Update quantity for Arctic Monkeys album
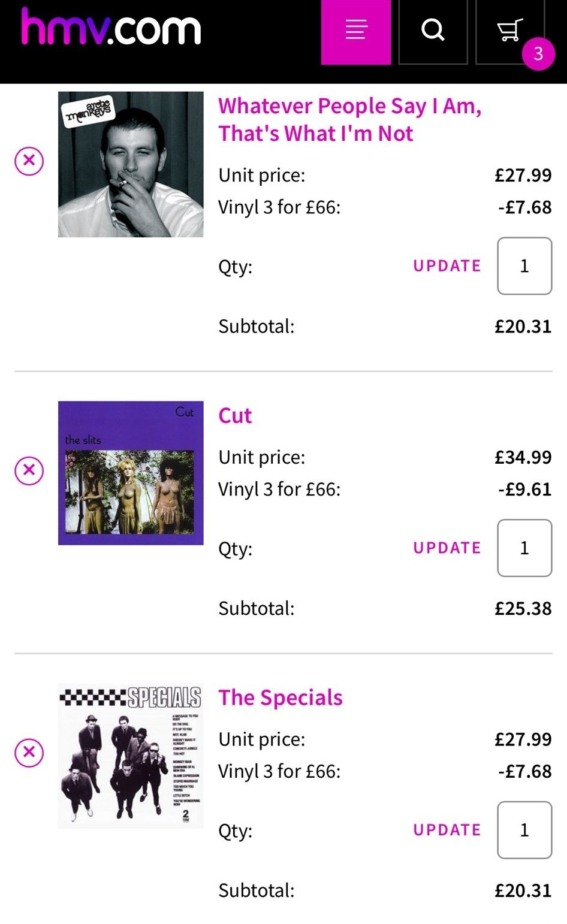This screenshot has height=924, width=567. 447,266
